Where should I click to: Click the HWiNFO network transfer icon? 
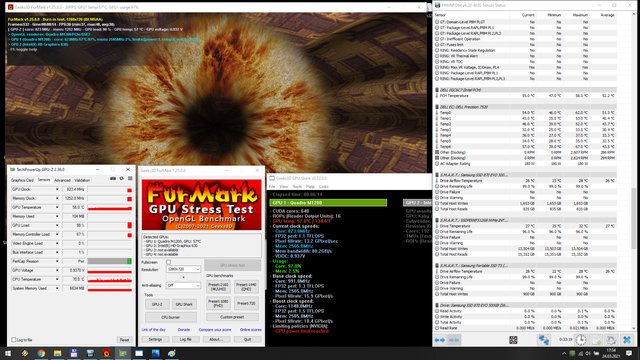[x=544, y=340]
